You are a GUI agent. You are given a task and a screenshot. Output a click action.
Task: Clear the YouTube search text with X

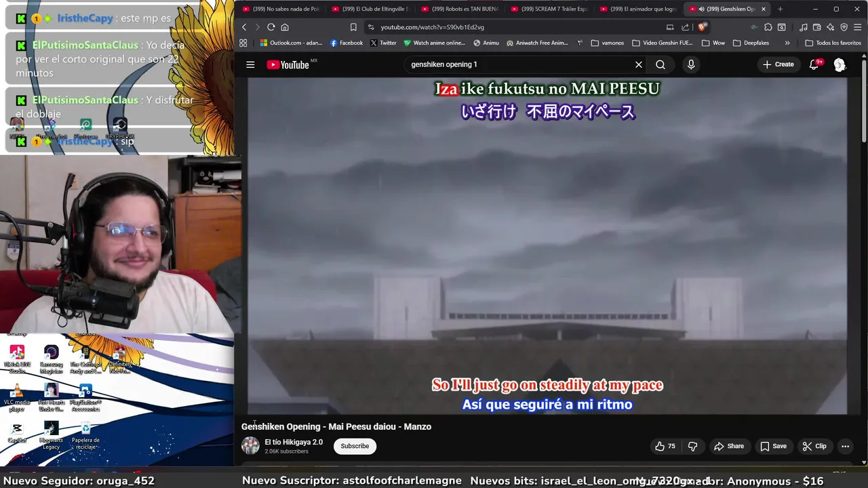(x=638, y=64)
